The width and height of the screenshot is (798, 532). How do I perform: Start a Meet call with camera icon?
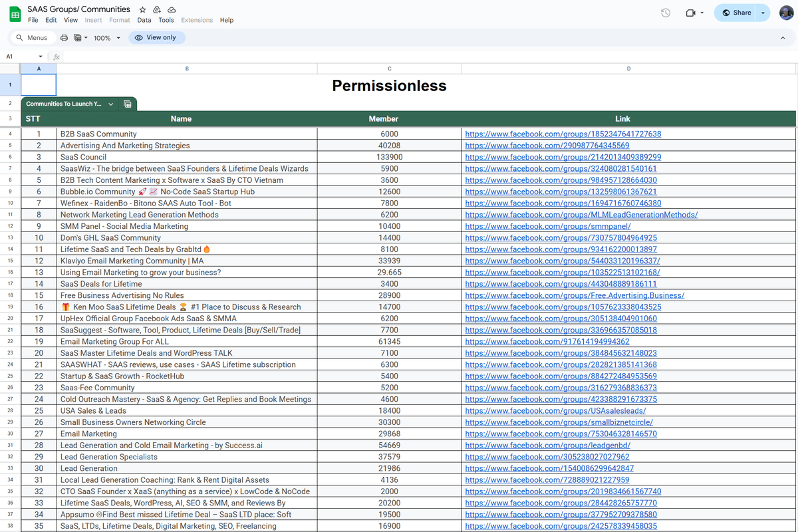click(x=690, y=13)
